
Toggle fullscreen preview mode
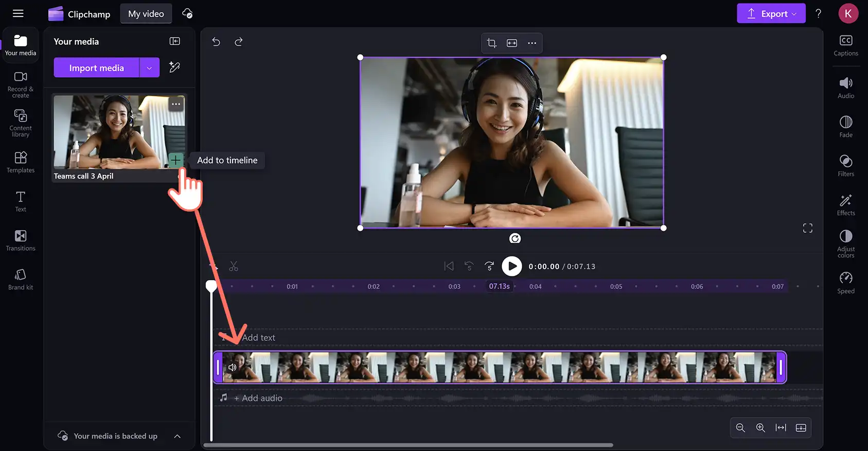tap(808, 228)
